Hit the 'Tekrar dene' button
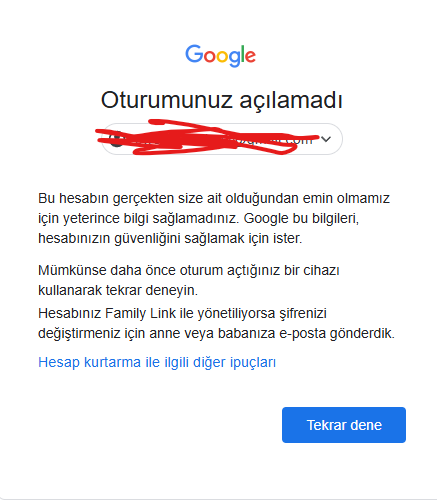Screen dimensions: 437x500 coord(344,425)
